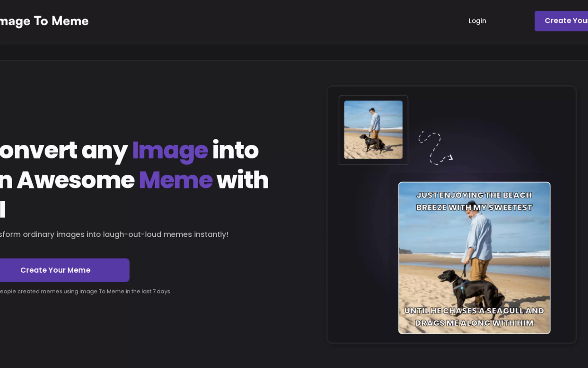Screen dimensions: 588x368
Task: Click caption line 'UNTIL HE CHASES A SEAGULL AND'
Action: [x=474, y=311]
